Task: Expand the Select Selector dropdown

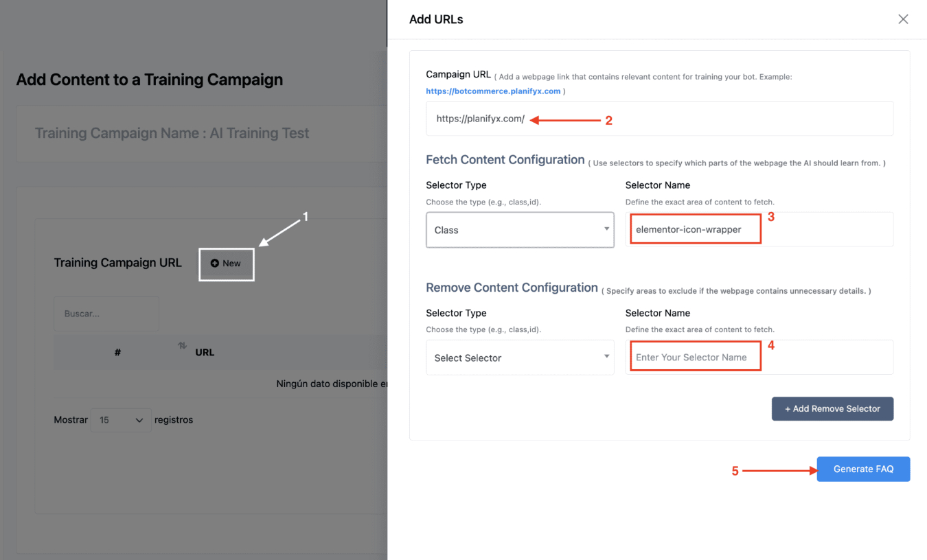Action: [520, 358]
